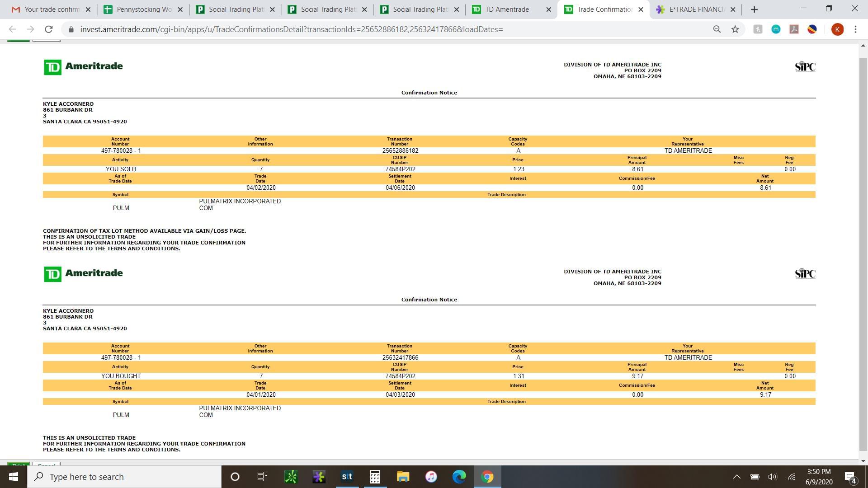
Task: Switch to the Gmail trade confirmation tab
Action: [x=52, y=9]
